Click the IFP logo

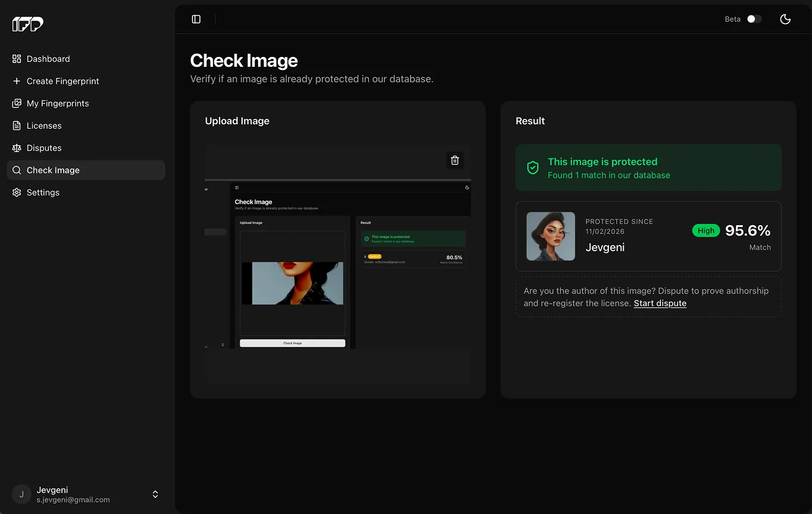tap(28, 24)
